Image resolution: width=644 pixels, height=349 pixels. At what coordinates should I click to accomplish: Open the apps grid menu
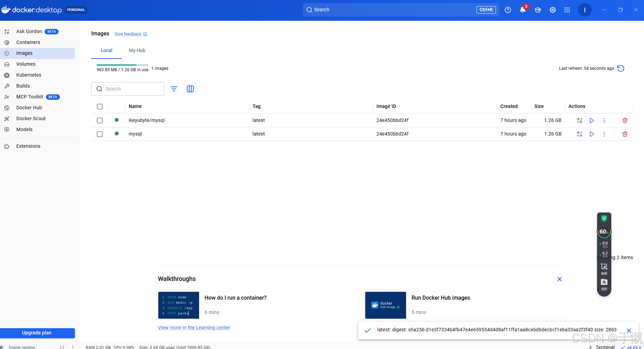(567, 10)
